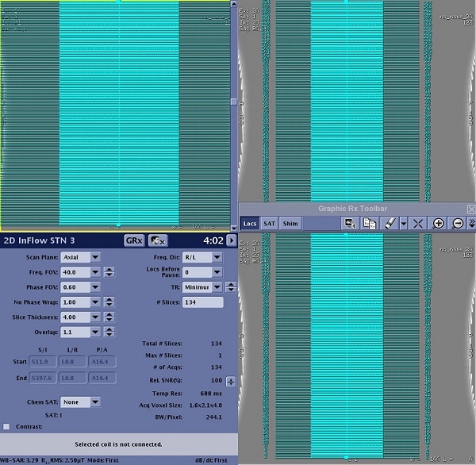Enable the Contrast checkbox
Image resolution: width=476 pixels, height=465 pixels.
coord(6,427)
